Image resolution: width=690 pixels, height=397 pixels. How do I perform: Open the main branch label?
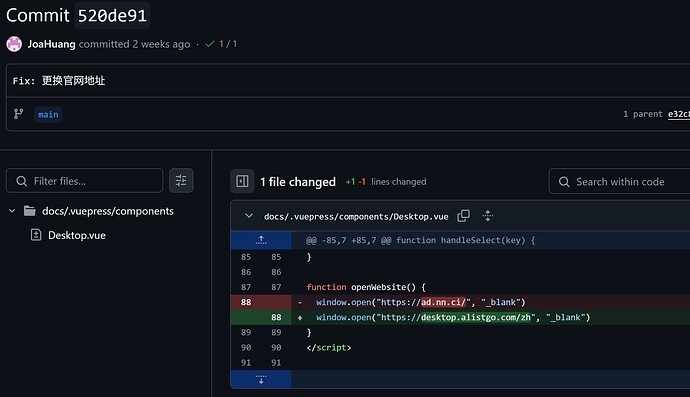tap(48, 115)
